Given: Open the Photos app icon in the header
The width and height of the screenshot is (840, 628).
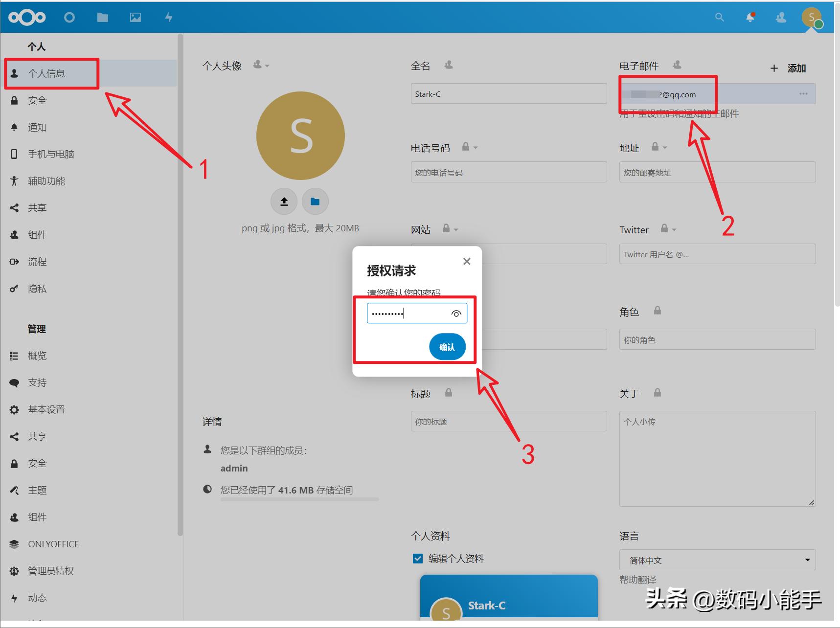Looking at the screenshot, I should click(136, 18).
